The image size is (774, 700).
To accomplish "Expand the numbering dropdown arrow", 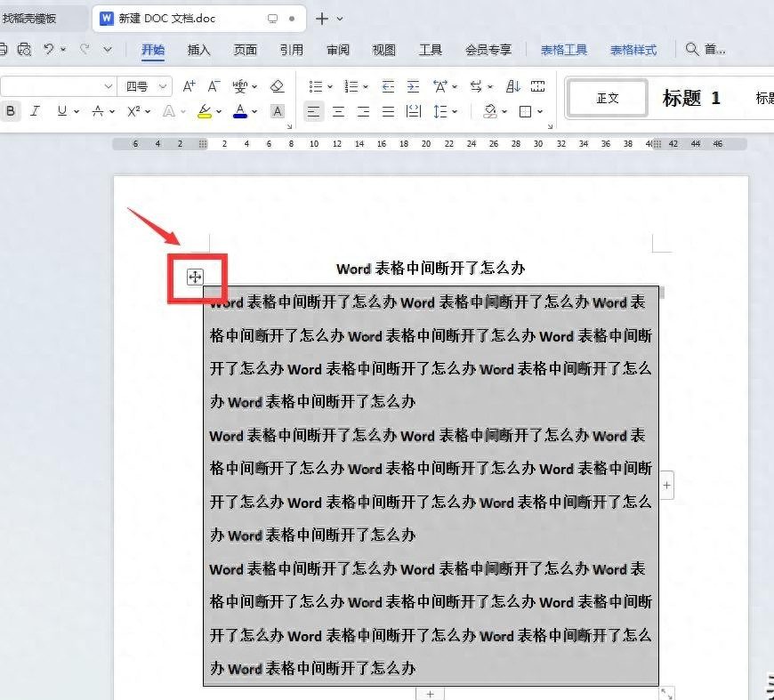I will pos(366,87).
